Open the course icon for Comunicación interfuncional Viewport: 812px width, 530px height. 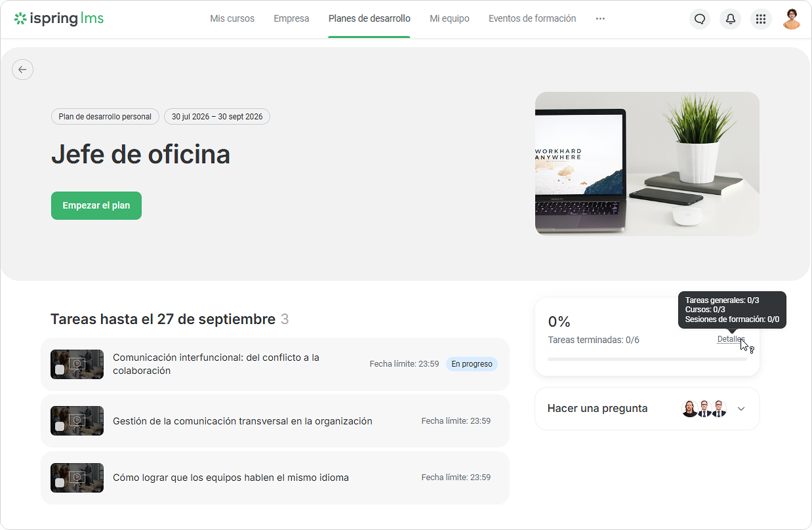click(77, 364)
